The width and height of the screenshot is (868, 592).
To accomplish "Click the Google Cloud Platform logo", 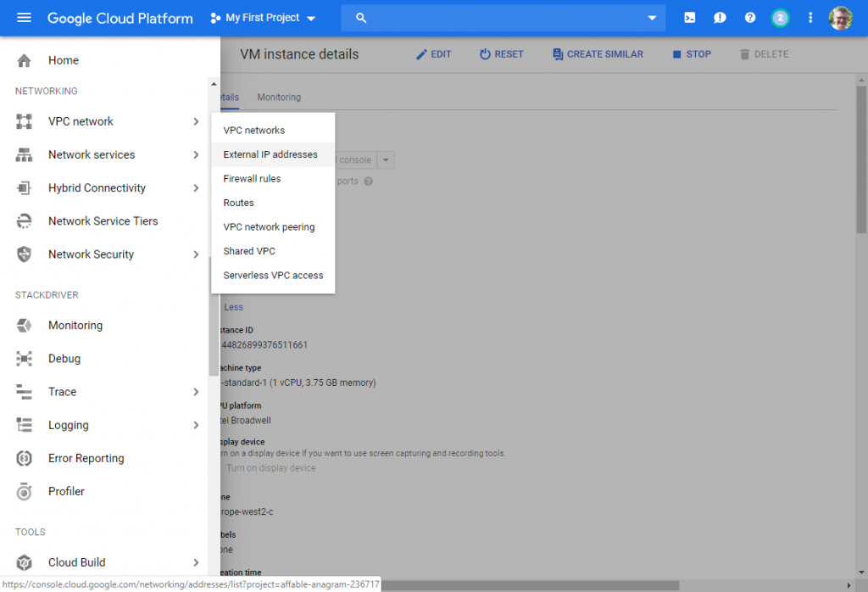I will (120, 19).
